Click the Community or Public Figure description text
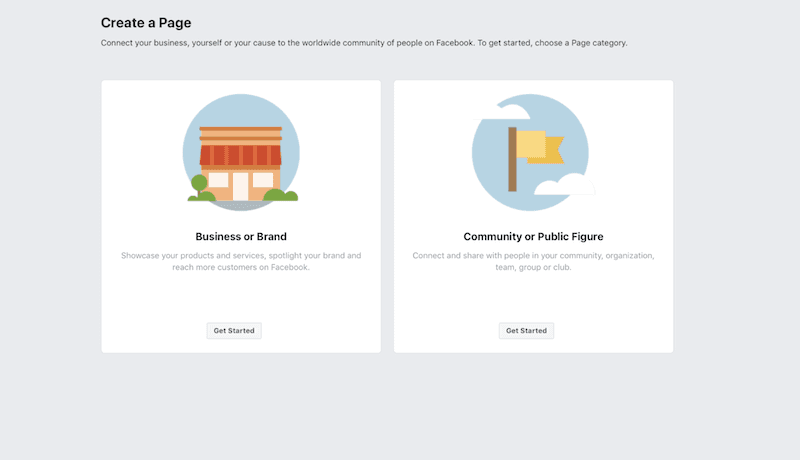 (x=533, y=261)
